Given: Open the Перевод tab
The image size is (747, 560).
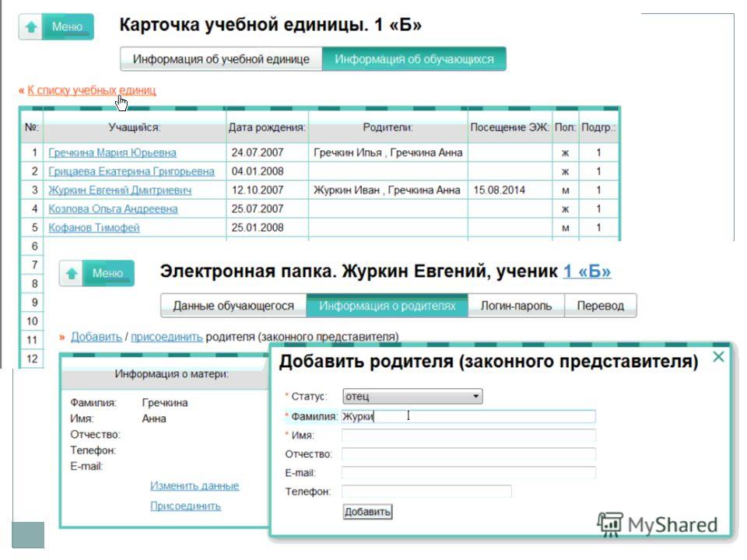Looking at the screenshot, I should 600,306.
